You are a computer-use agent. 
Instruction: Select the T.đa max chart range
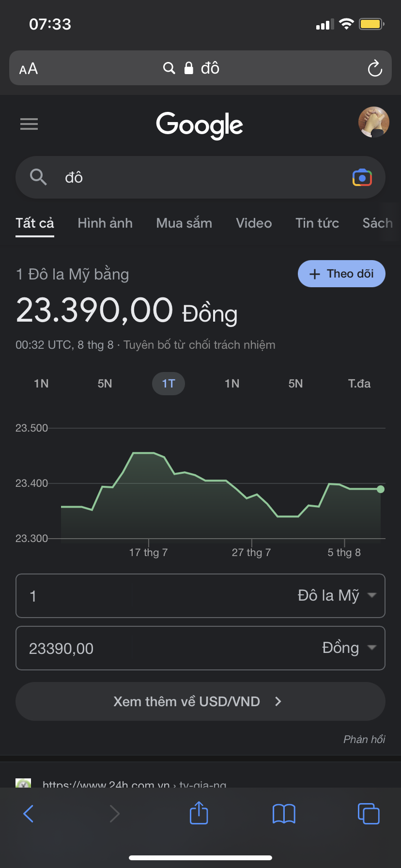pyautogui.click(x=359, y=384)
